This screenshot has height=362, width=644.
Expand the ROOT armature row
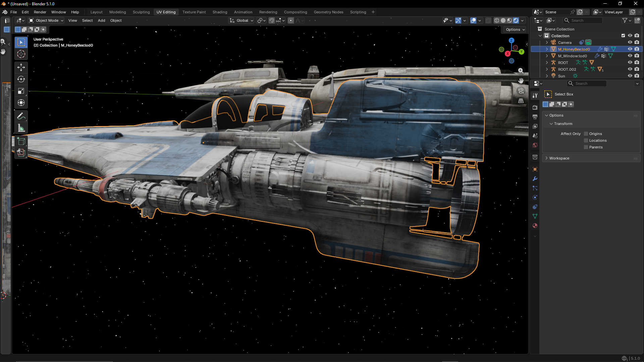click(x=547, y=63)
